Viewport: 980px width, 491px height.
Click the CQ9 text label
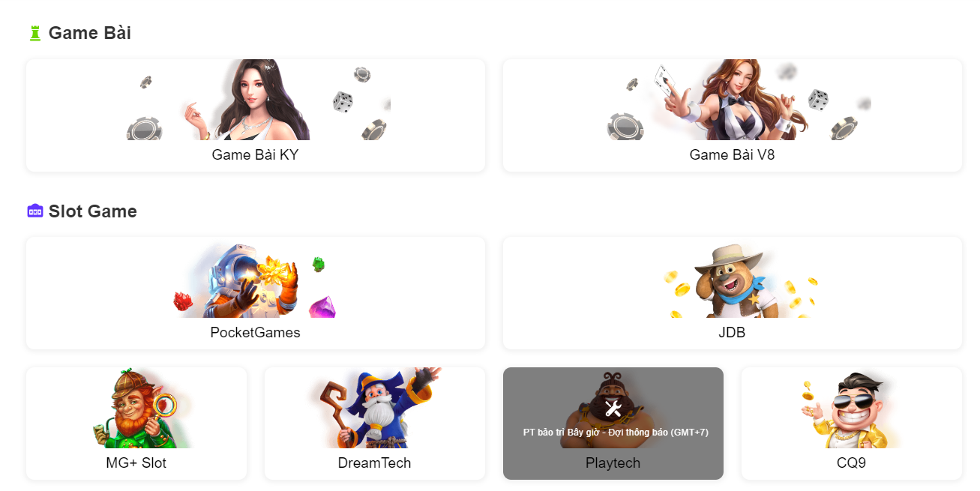click(x=852, y=463)
